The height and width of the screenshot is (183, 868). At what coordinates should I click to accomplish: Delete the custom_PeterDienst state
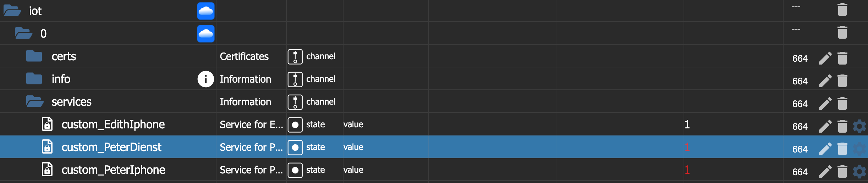click(842, 149)
